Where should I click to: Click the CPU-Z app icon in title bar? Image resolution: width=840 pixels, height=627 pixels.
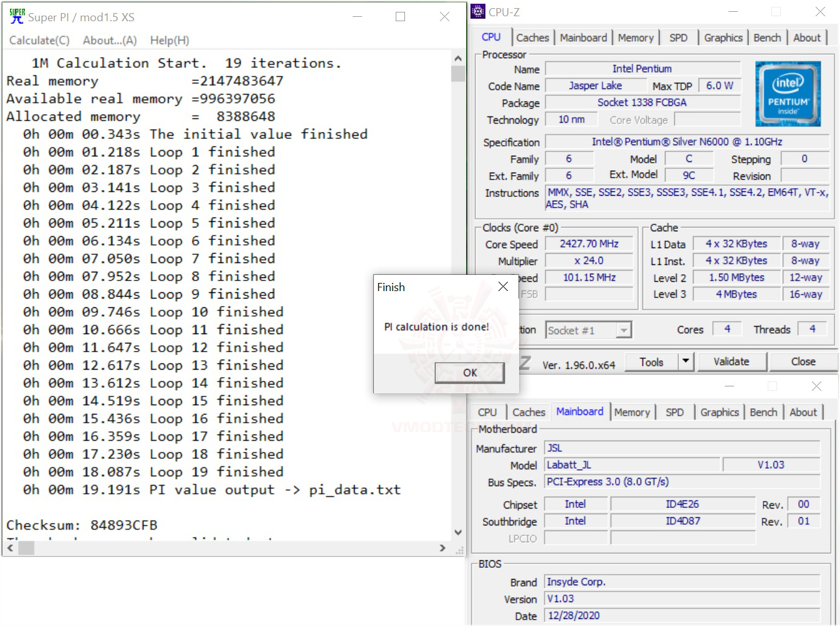[478, 11]
